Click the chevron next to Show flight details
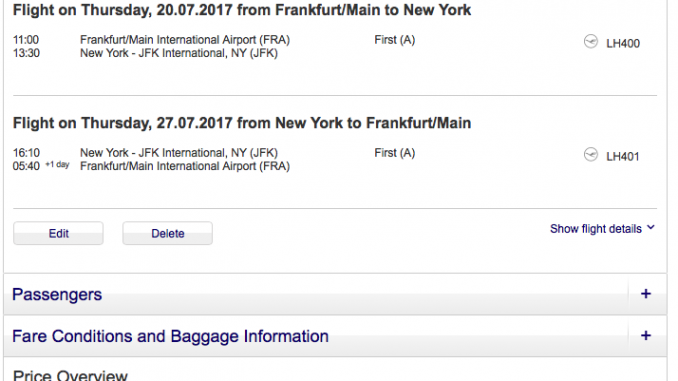Image resolution: width=678 pixels, height=381 pixels. point(651,227)
